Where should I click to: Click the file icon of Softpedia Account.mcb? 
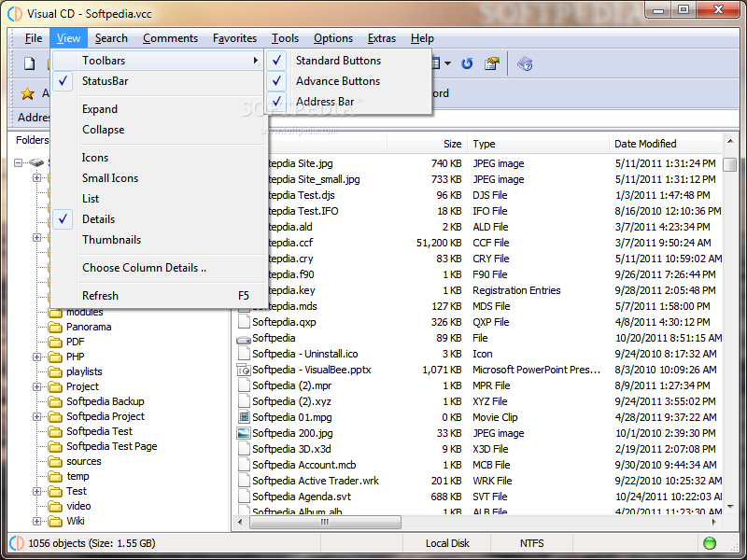244,465
